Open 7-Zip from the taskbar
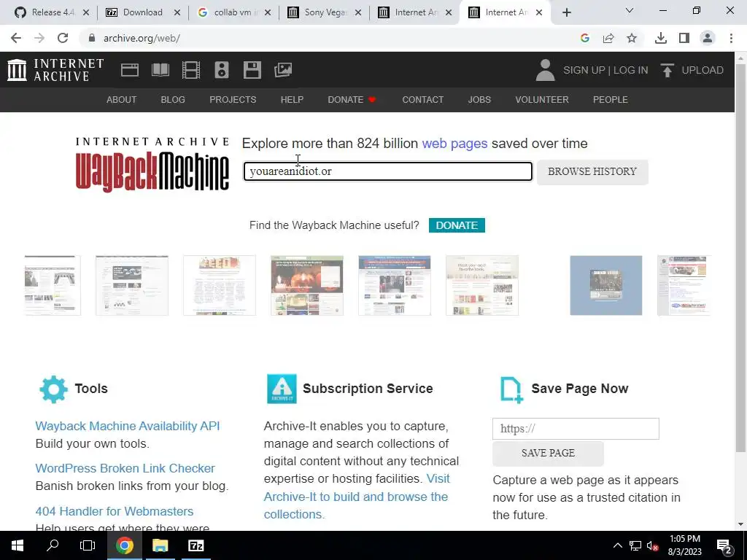Screen dimensions: 747x560 click(x=196, y=545)
